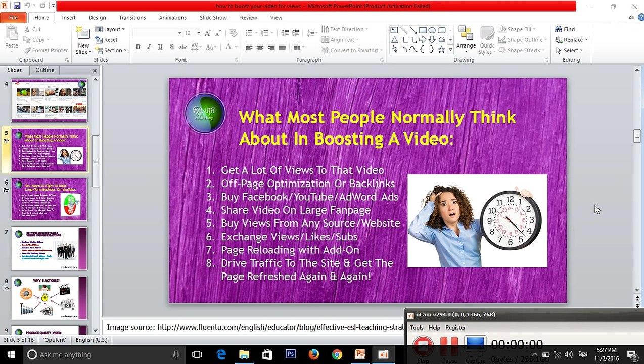Switch to the Transitions tab
644x364 pixels.
point(132,18)
